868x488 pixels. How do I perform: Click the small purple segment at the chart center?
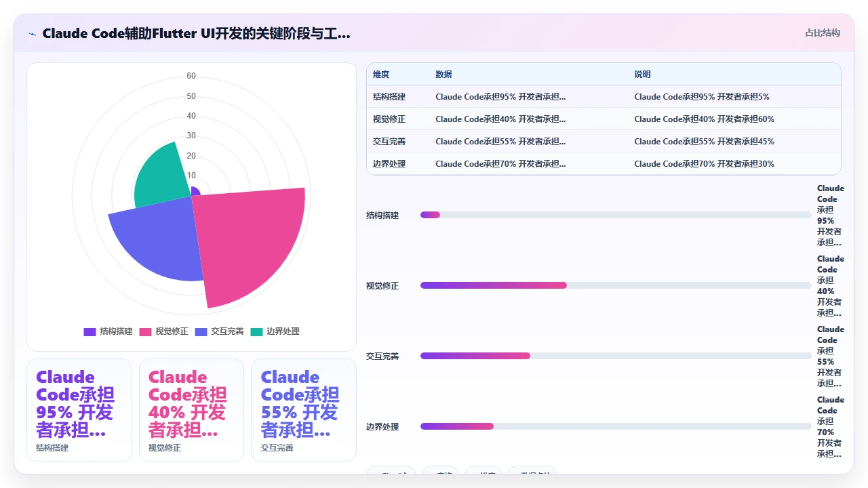[x=195, y=192]
